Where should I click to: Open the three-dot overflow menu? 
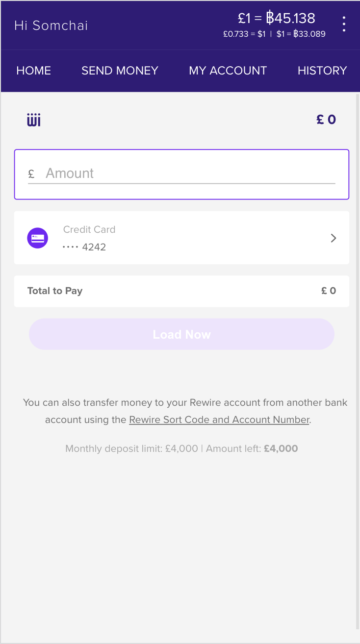[344, 24]
